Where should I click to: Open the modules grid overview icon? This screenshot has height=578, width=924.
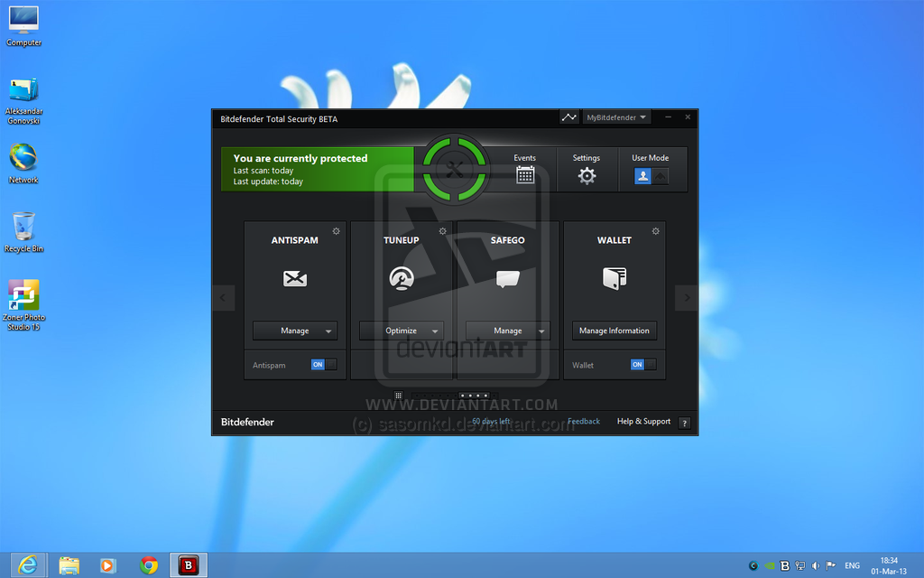[398, 396]
